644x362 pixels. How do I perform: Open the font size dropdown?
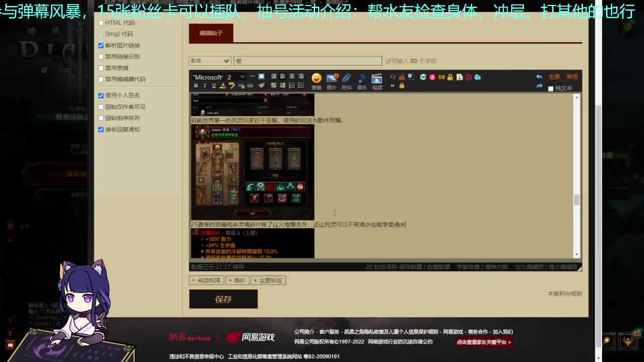tap(235, 77)
